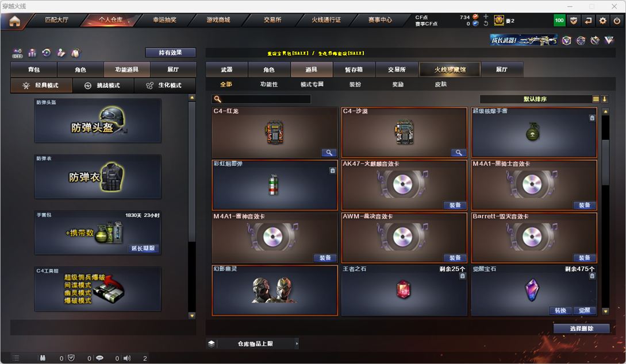Toggle the OFF key switch icon
Viewport: 626px width, 364px height.
coord(17,53)
